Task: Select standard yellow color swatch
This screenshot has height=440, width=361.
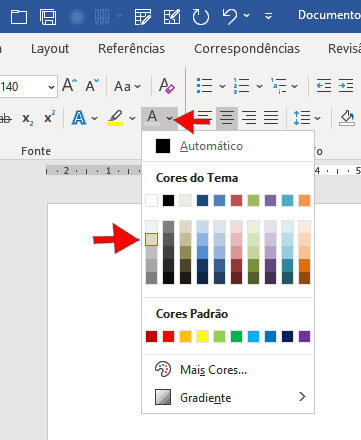Action: click(202, 337)
